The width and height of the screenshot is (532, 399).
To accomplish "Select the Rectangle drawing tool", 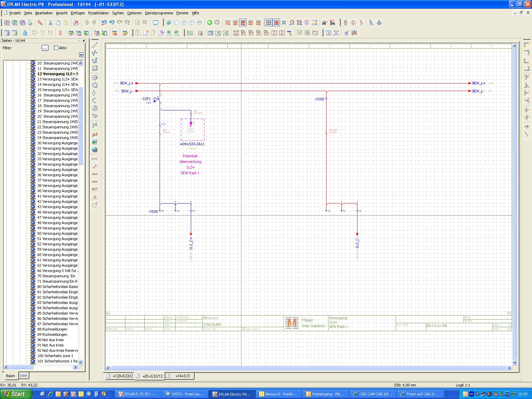I will pyautogui.click(x=95, y=68).
